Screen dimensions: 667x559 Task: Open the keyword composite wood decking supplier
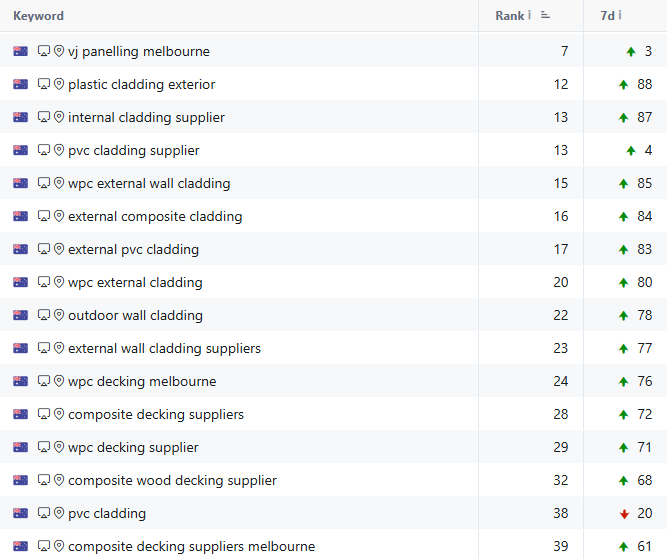(172, 481)
